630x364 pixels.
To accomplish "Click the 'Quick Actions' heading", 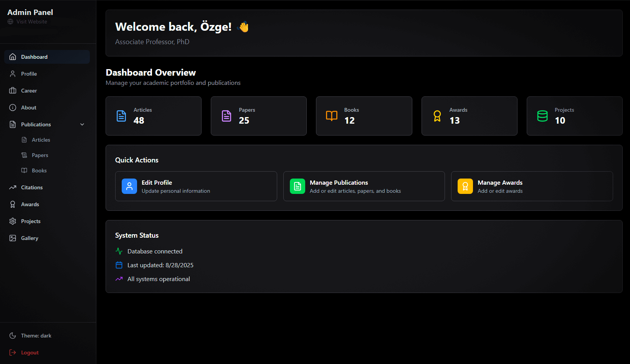I will pyautogui.click(x=137, y=160).
